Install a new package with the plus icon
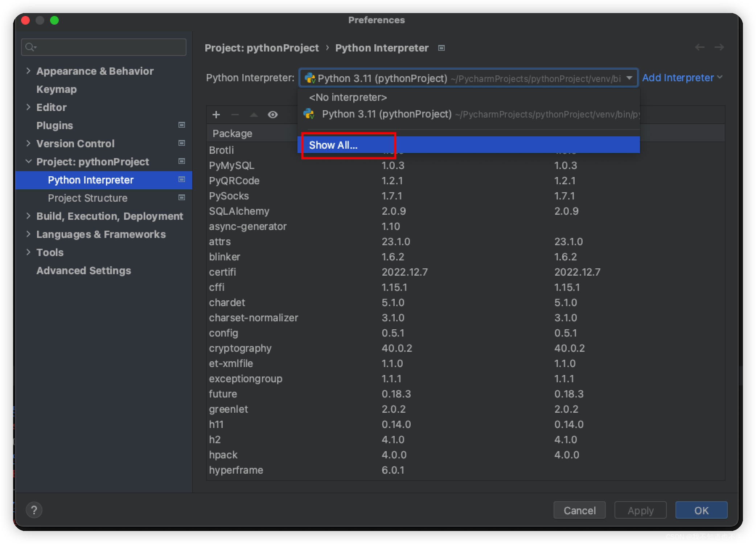The width and height of the screenshot is (756, 544). point(216,115)
